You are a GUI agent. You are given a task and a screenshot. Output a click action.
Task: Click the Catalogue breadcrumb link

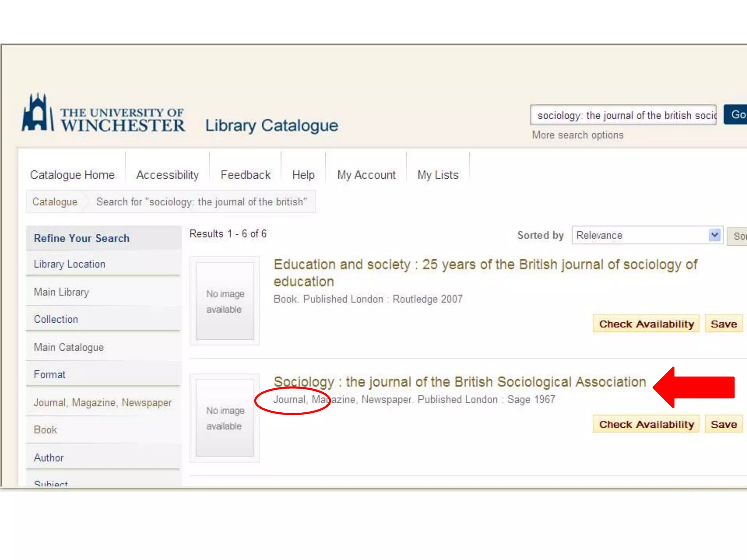tap(55, 202)
